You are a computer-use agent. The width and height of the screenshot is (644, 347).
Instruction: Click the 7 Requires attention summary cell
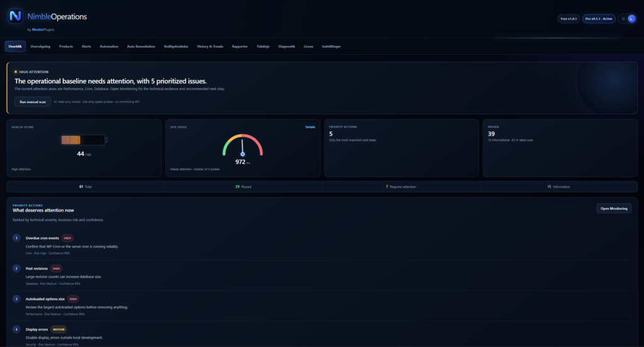[x=401, y=186]
